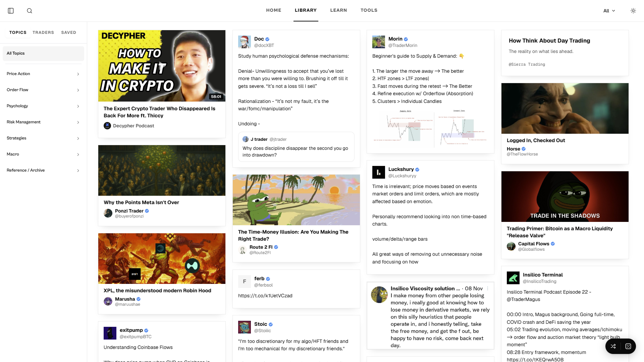Switch to the SAVED tab
The height and width of the screenshot is (362, 644).
[69, 33]
